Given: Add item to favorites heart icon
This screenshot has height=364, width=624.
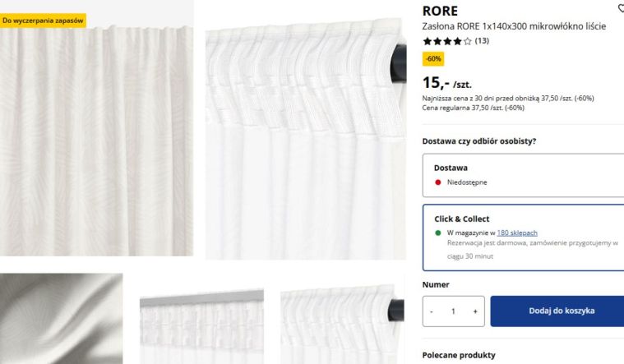Looking at the screenshot, I should (x=621, y=8).
